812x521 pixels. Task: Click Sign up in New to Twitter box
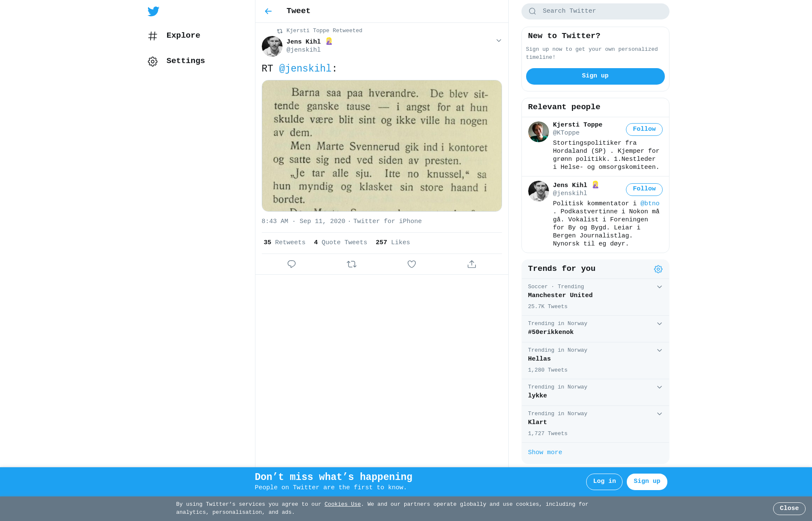tap(595, 76)
